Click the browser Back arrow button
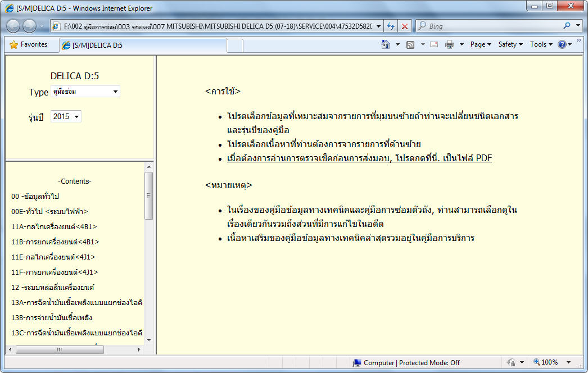 [13, 26]
